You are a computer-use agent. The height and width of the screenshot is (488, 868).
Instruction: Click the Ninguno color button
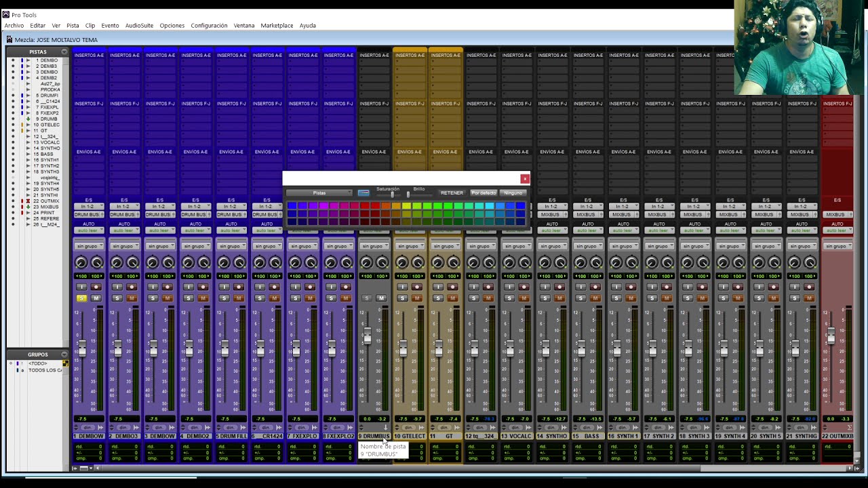513,193
